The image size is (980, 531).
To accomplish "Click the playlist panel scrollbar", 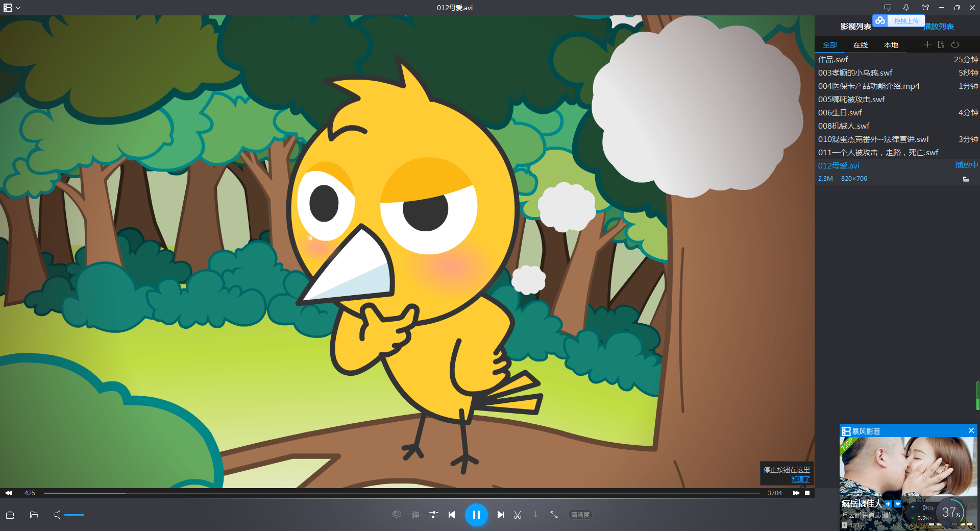I will coord(977,396).
